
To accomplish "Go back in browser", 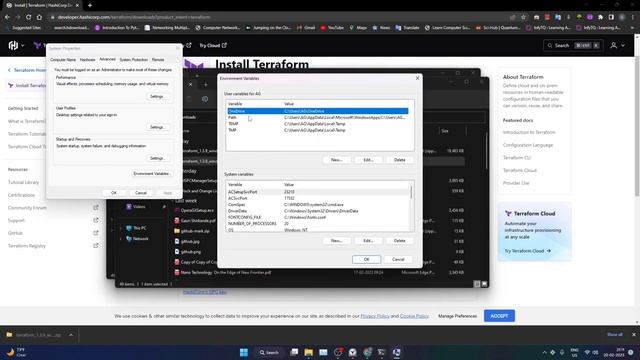I will click(7, 17).
